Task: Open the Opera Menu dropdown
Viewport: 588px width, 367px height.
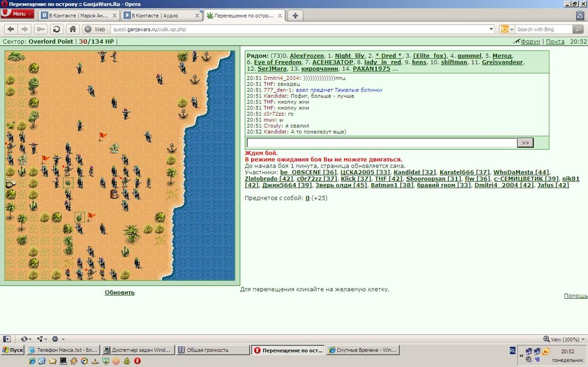Action: [x=17, y=15]
